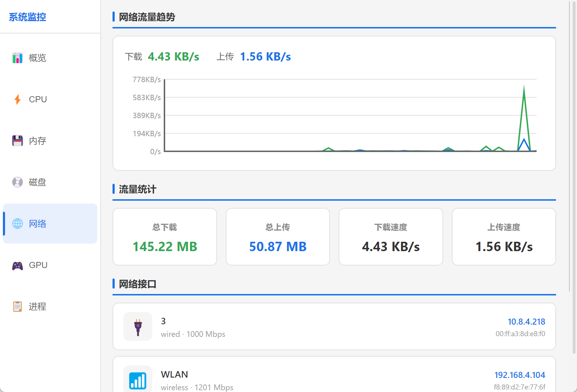
Task: Select the 总下载 145.22 MB card
Action: point(165,237)
